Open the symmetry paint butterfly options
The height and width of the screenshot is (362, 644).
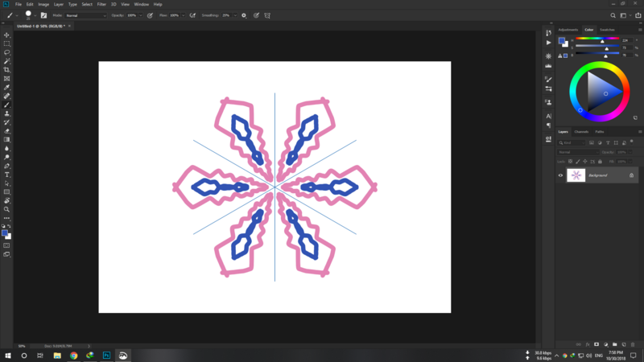(267, 15)
